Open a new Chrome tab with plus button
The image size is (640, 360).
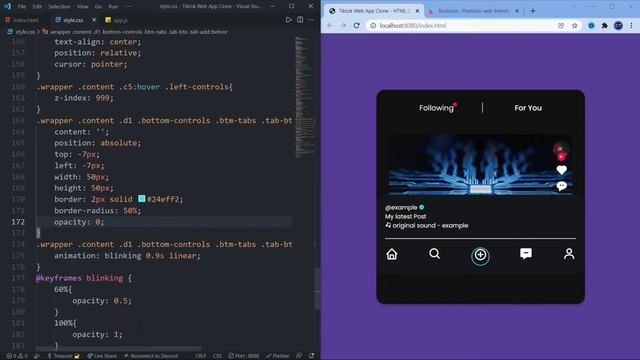(x=533, y=11)
